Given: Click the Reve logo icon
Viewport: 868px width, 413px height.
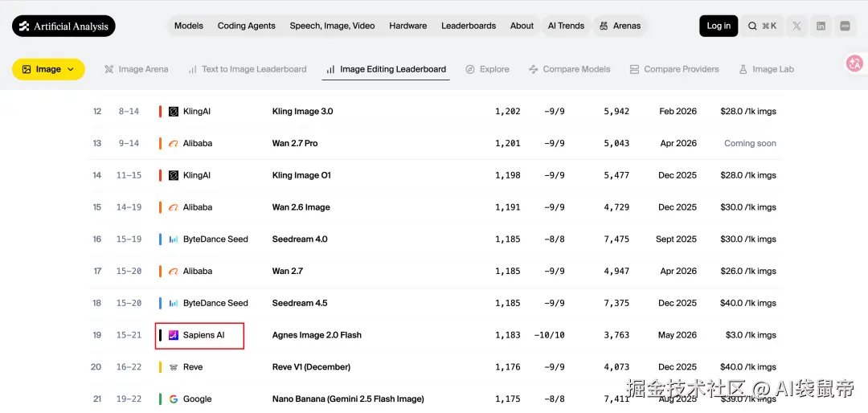Looking at the screenshot, I should 174,367.
